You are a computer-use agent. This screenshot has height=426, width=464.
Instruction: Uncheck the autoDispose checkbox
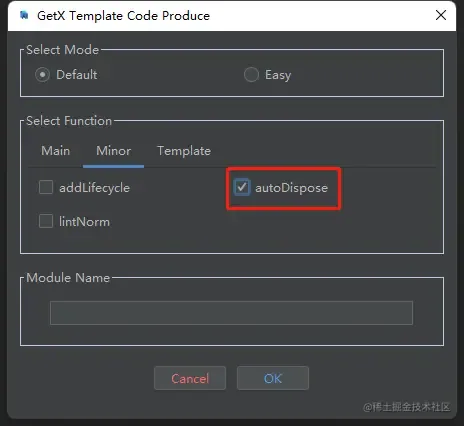pos(242,187)
